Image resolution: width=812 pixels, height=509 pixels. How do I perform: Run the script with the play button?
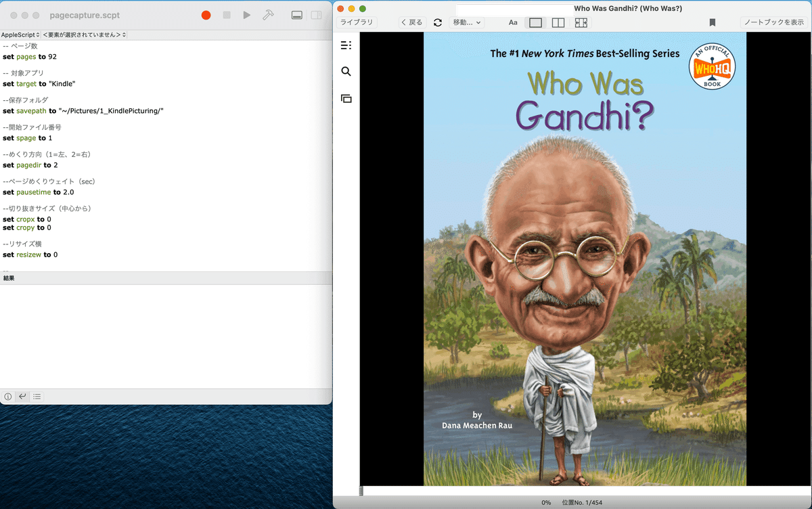[247, 15]
